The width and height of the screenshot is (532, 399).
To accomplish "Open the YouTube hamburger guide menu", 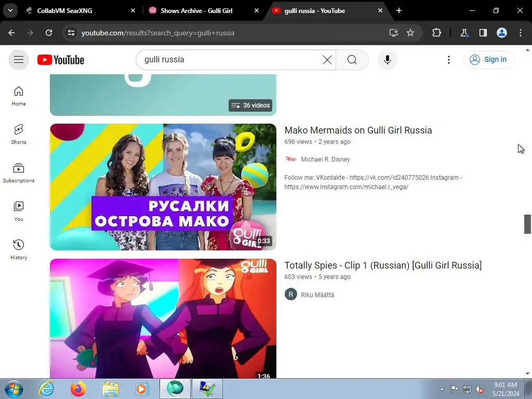I will [19, 60].
